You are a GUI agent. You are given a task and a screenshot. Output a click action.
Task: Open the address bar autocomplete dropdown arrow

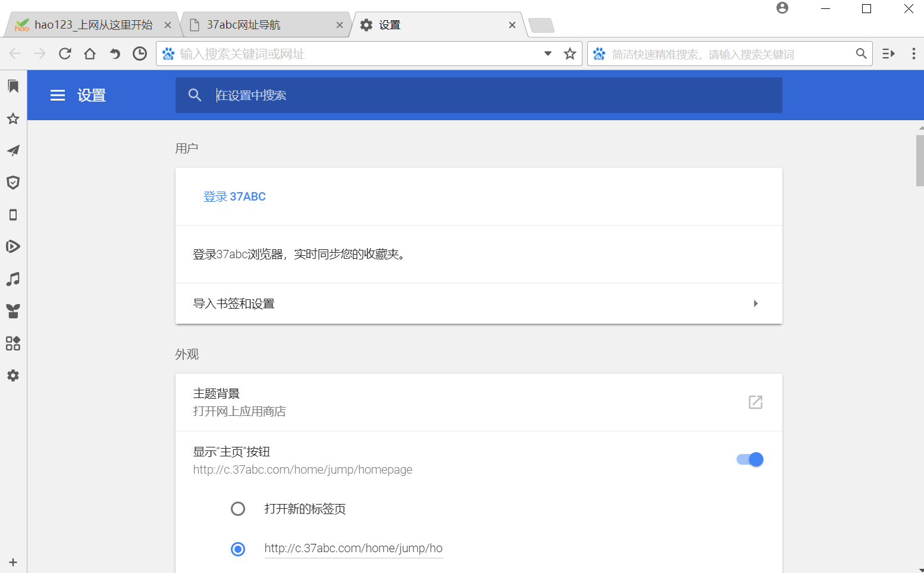tap(547, 54)
